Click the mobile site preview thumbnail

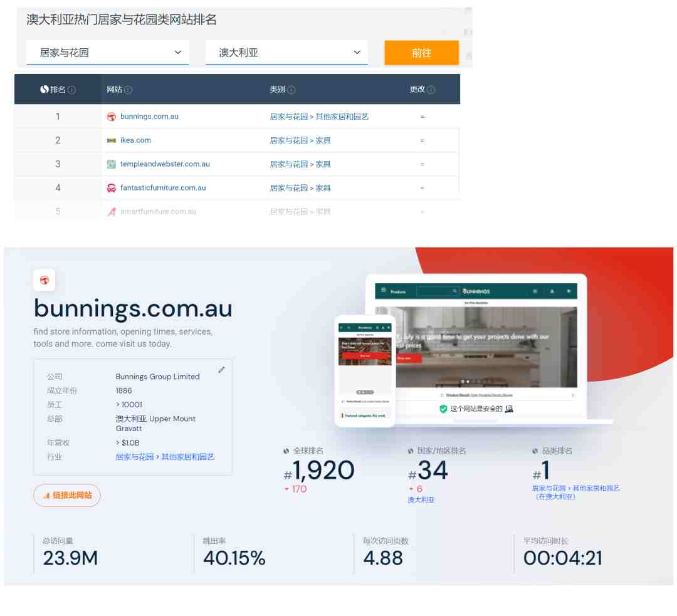tap(365, 371)
